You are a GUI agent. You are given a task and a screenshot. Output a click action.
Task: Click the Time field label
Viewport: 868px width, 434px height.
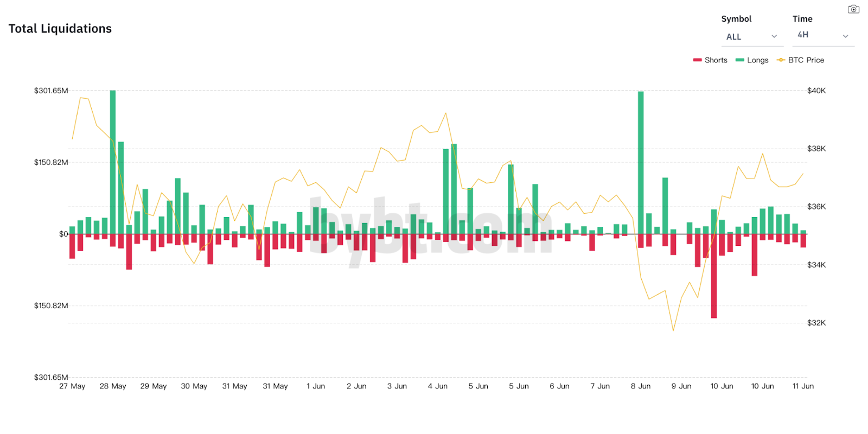pos(802,19)
